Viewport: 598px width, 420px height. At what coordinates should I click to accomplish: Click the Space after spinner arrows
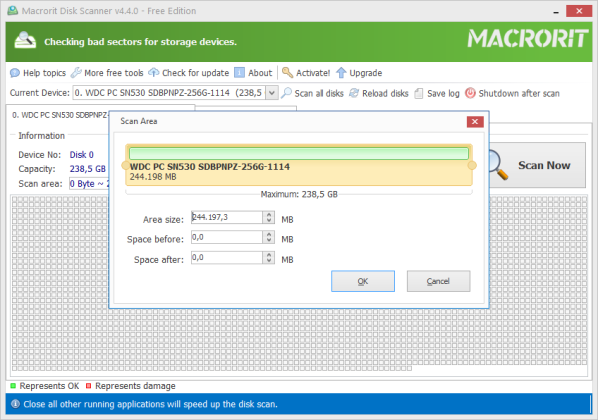click(269, 257)
